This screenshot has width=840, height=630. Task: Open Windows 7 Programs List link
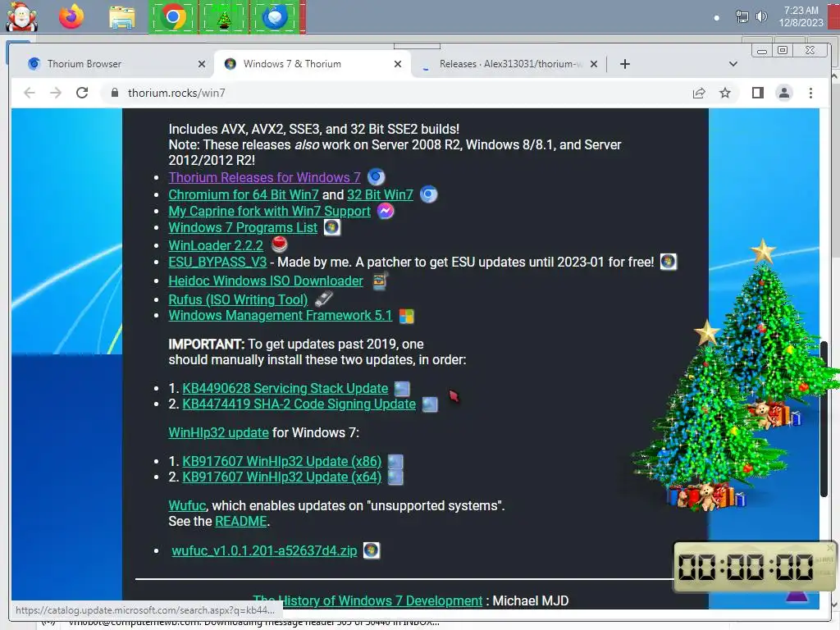tap(243, 228)
